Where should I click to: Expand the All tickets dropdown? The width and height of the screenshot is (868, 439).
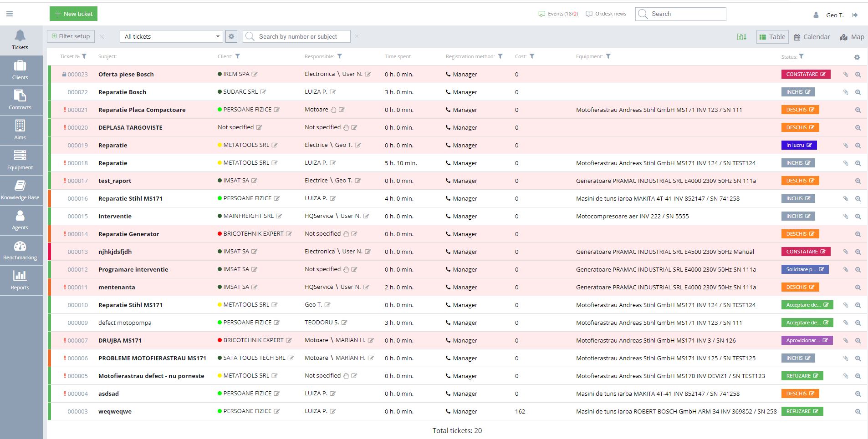(171, 36)
